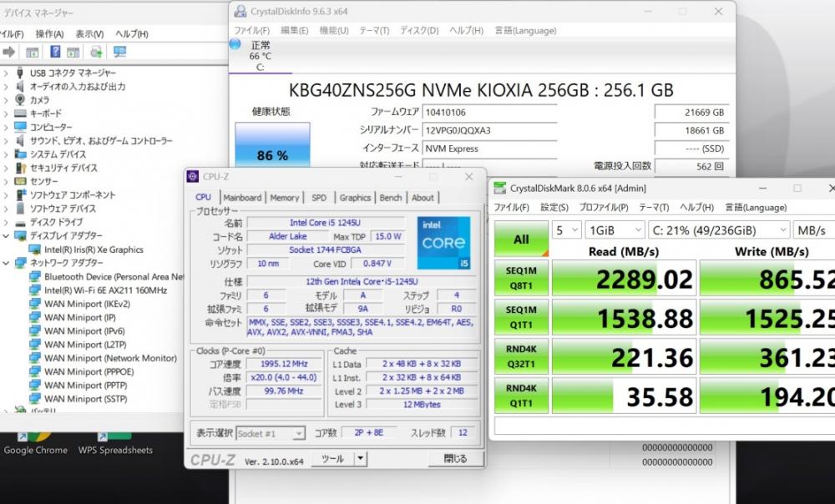Open the Bench tab in CPU-Z
The image size is (835, 504).
tap(390, 198)
